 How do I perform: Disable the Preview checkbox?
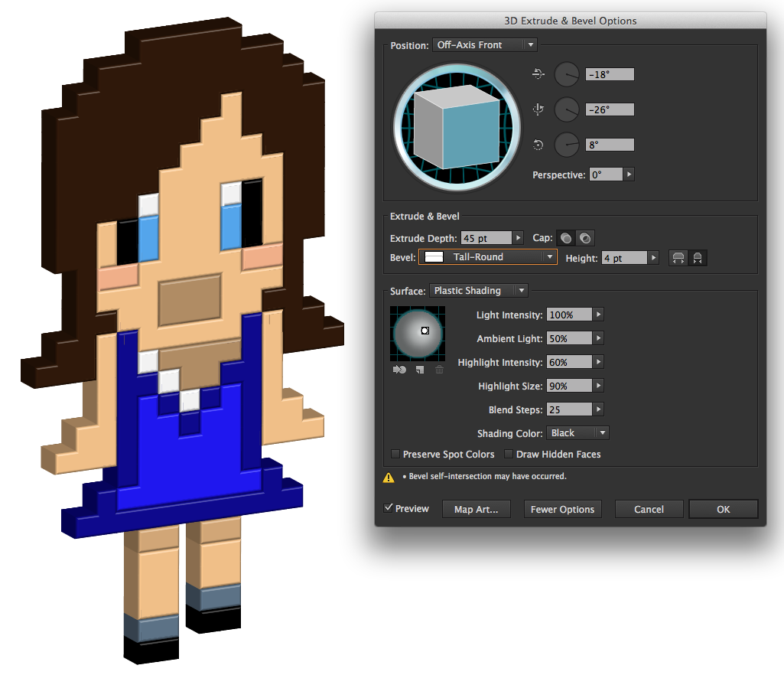pos(386,508)
